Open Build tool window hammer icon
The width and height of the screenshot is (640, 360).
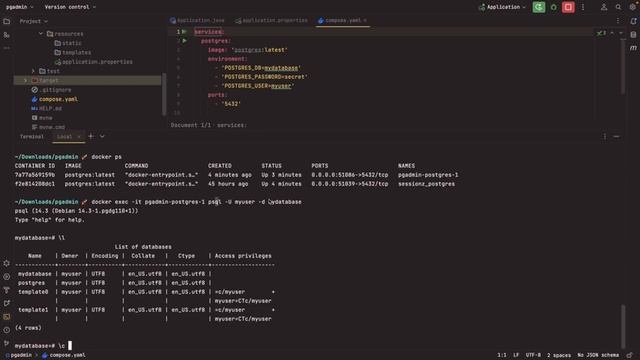point(7,290)
